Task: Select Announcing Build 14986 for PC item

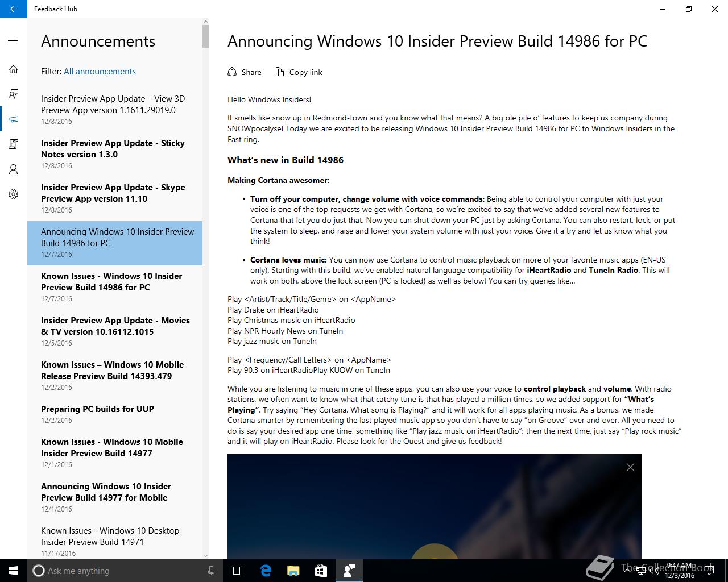Action: pyautogui.click(x=115, y=243)
